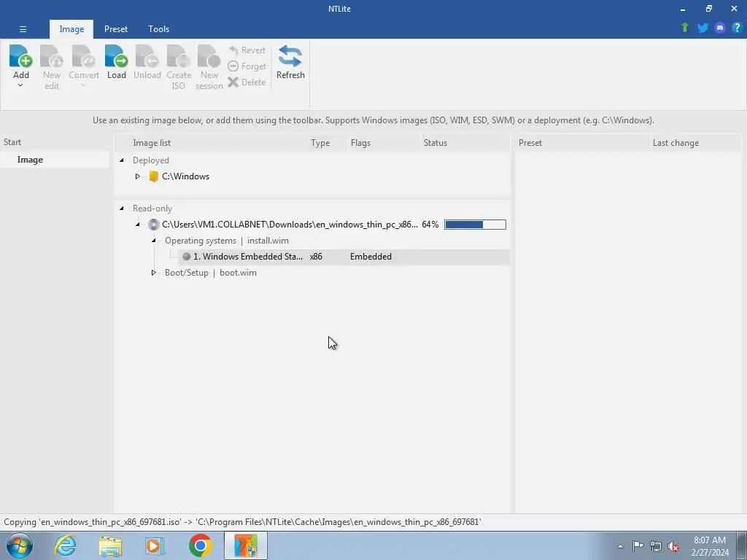
Task: Click the Unload toolbar icon
Action: click(147, 56)
